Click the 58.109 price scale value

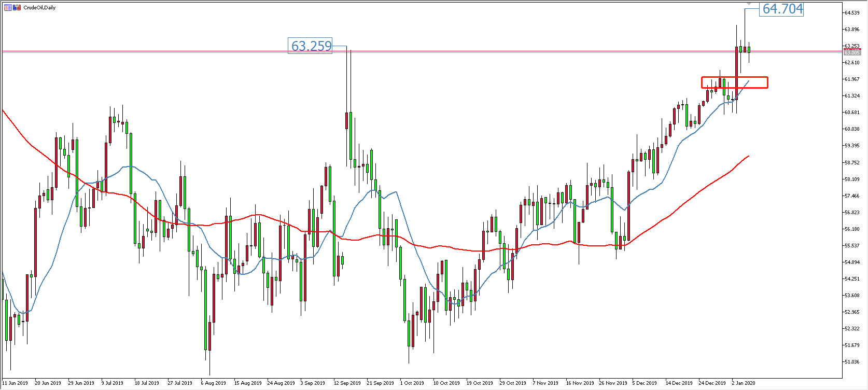(852, 179)
